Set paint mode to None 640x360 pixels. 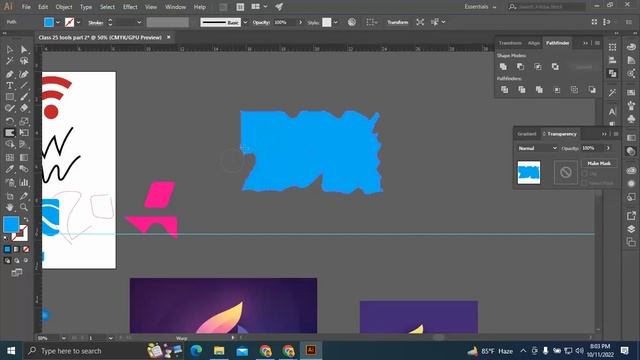click(x=26, y=249)
